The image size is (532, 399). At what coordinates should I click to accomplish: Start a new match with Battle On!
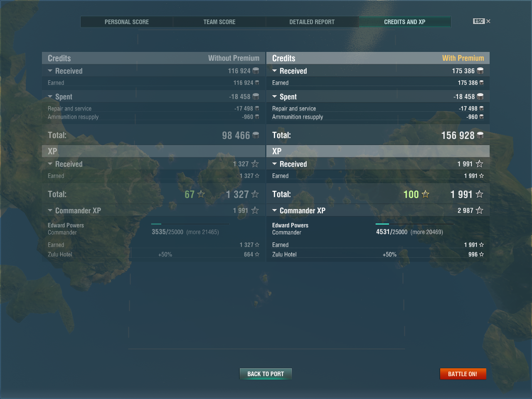[463, 374]
